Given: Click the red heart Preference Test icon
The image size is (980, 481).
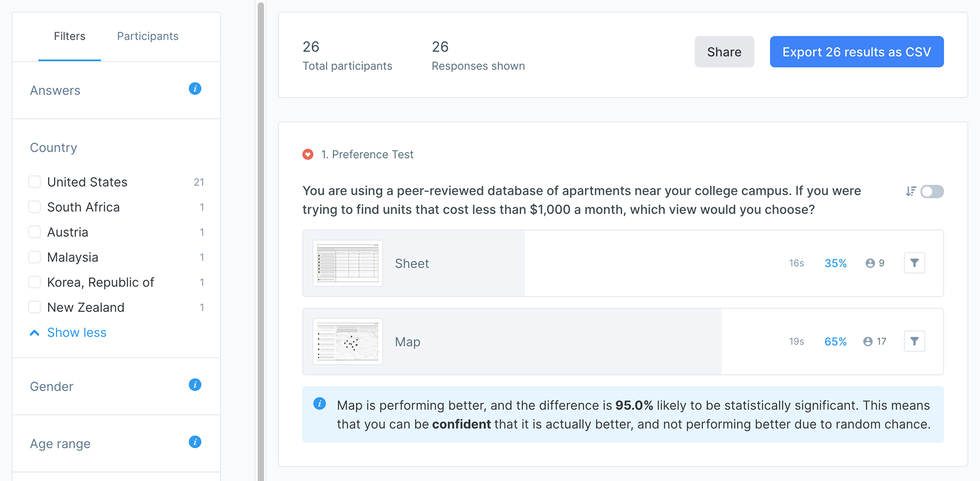Looking at the screenshot, I should coord(308,154).
